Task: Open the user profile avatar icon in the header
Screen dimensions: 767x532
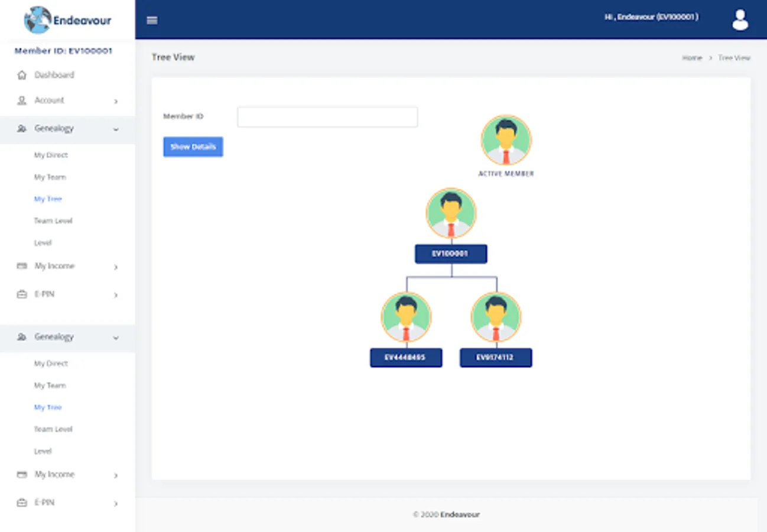Action: pyautogui.click(x=740, y=20)
